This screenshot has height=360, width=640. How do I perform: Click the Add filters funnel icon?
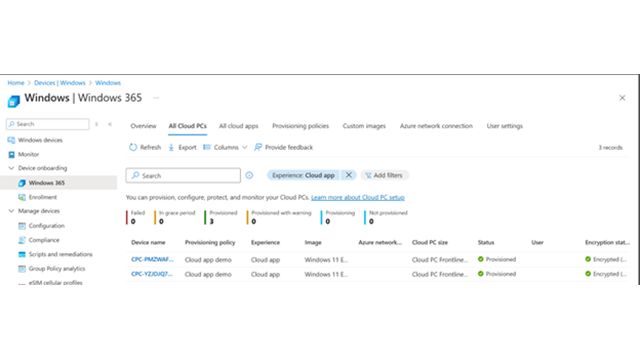[368, 176]
